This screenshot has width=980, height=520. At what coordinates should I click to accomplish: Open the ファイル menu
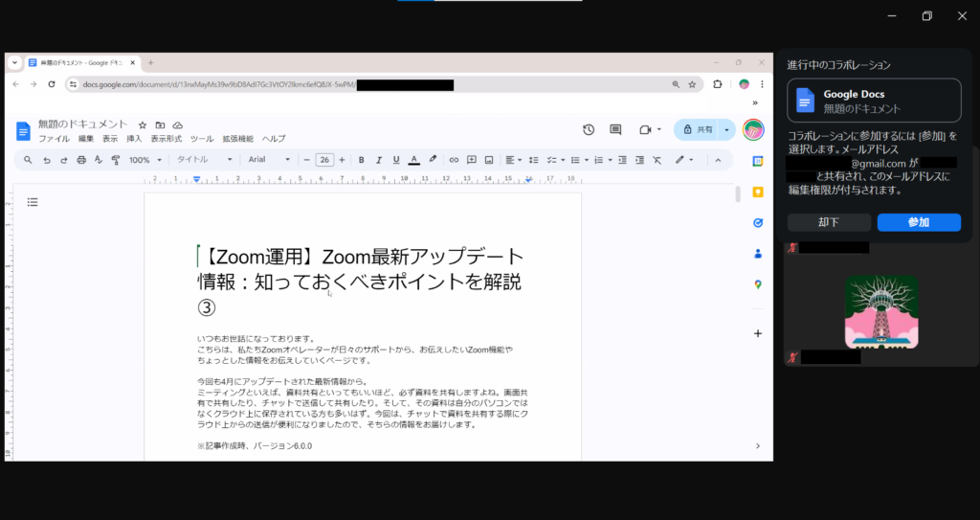pos(54,139)
